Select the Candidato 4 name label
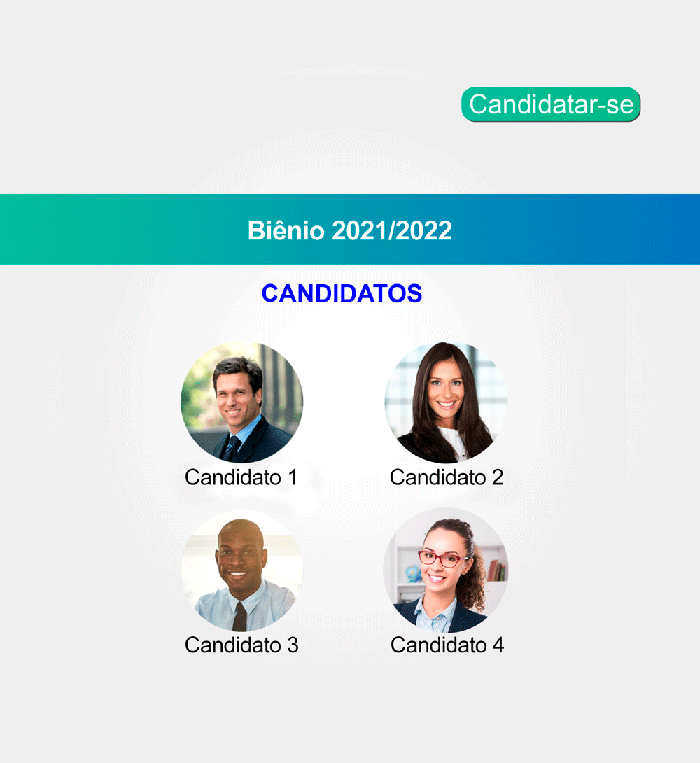Viewport: 700px width, 763px height. pos(447,645)
